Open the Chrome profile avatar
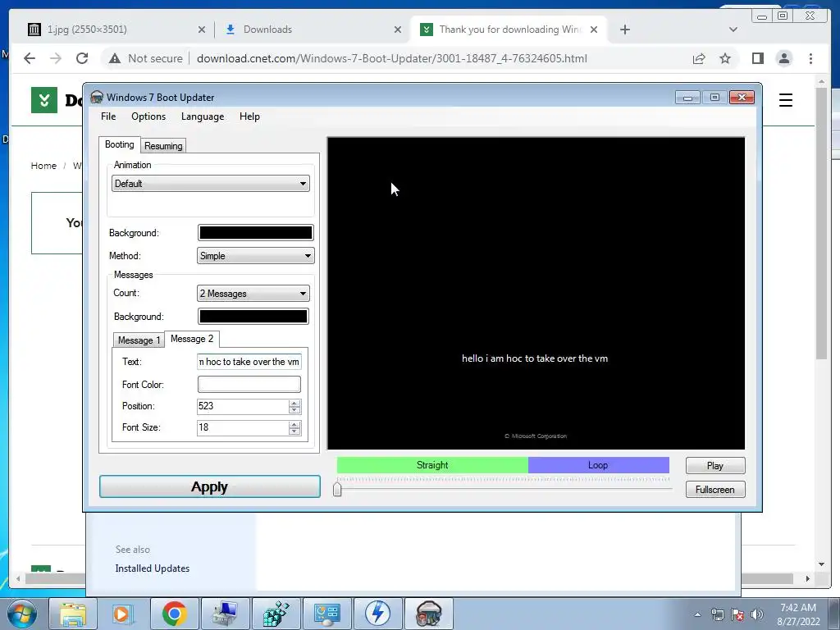The height and width of the screenshot is (630, 840). pos(783,58)
